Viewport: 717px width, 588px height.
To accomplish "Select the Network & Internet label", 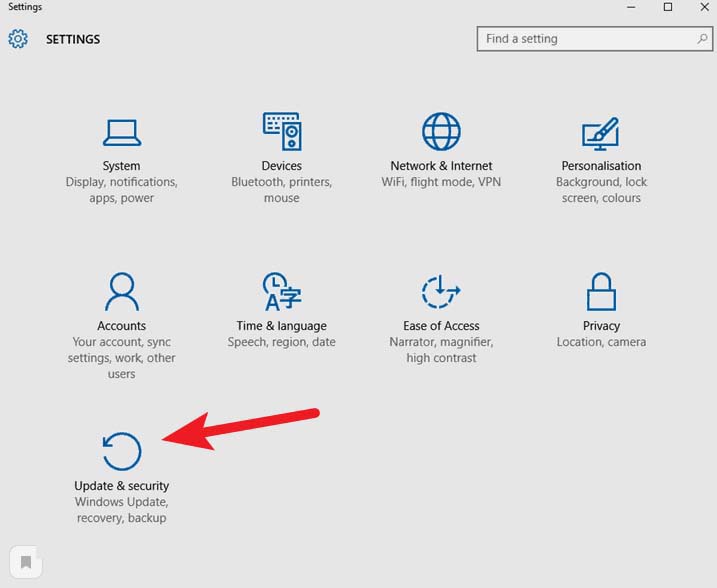I will click(x=441, y=166).
